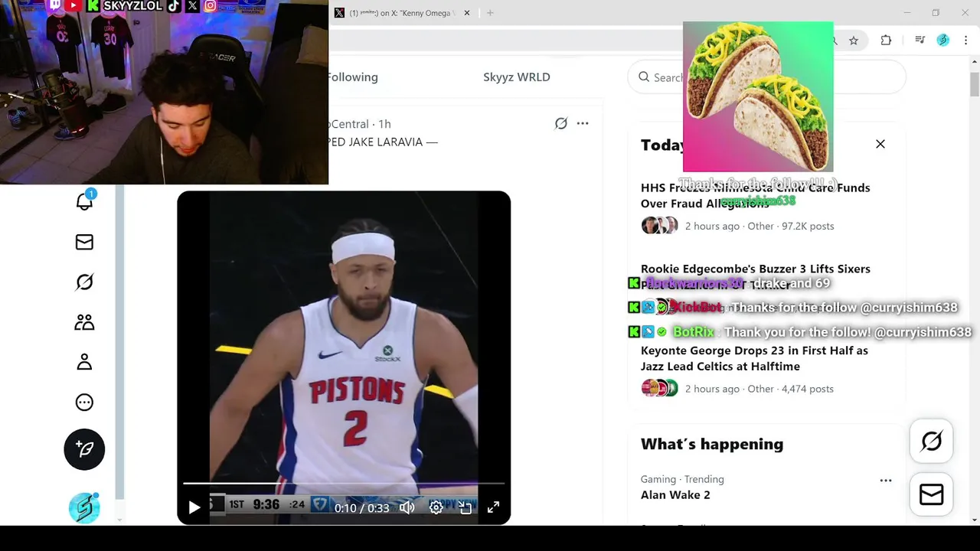The image size is (980, 551).
Task: Switch to the Skyyz WRLD tab
Action: 517,77
